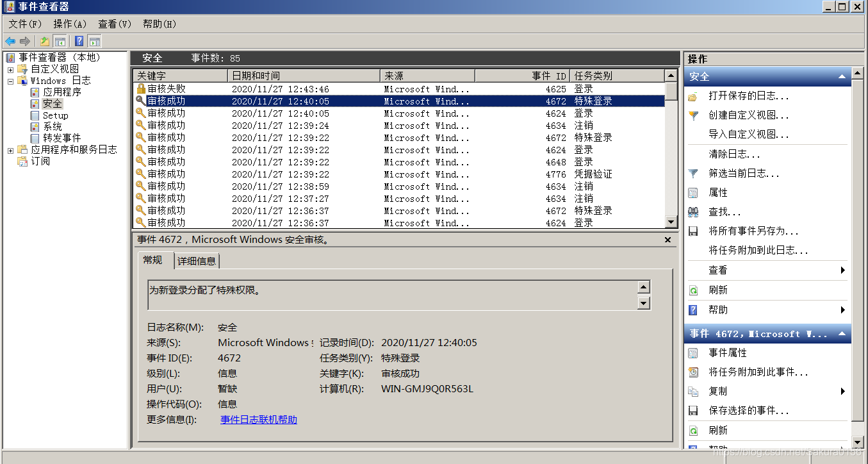The height and width of the screenshot is (464, 868).
Task: Select the 12:39:24 注销 event row
Action: coord(399,126)
